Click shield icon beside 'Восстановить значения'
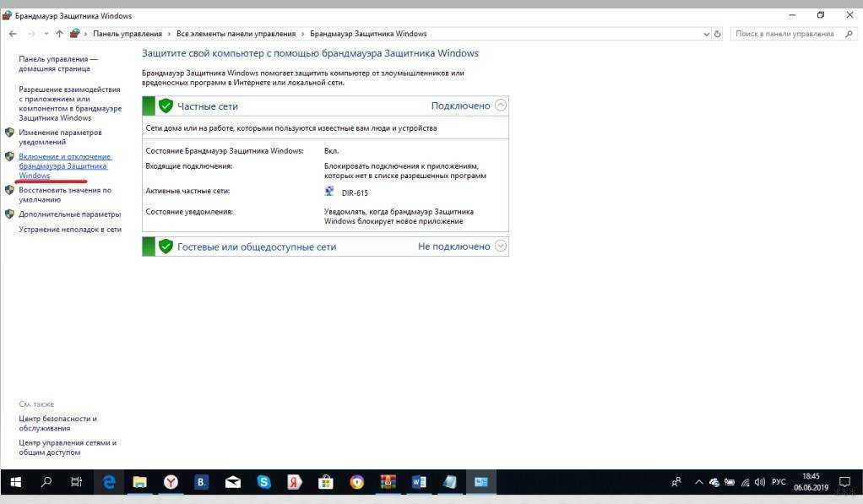Image resolution: width=863 pixels, height=504 pixels. point(9,190)
